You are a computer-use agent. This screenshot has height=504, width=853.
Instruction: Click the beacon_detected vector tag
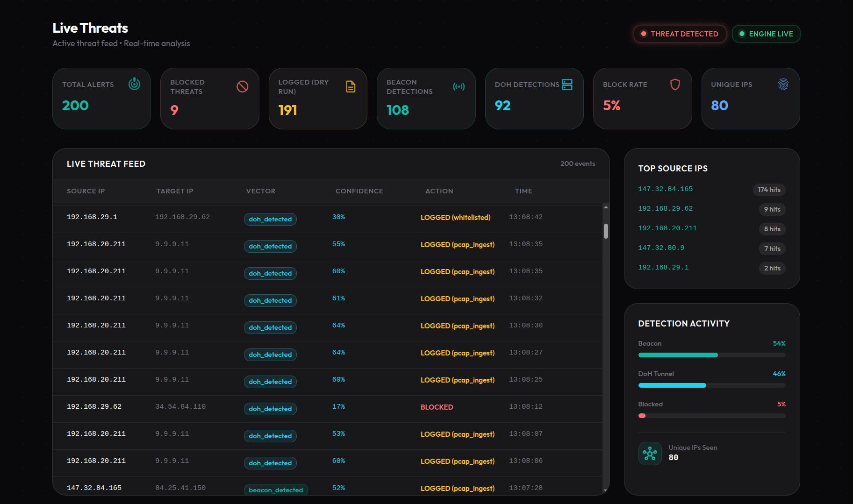point(276,490)
